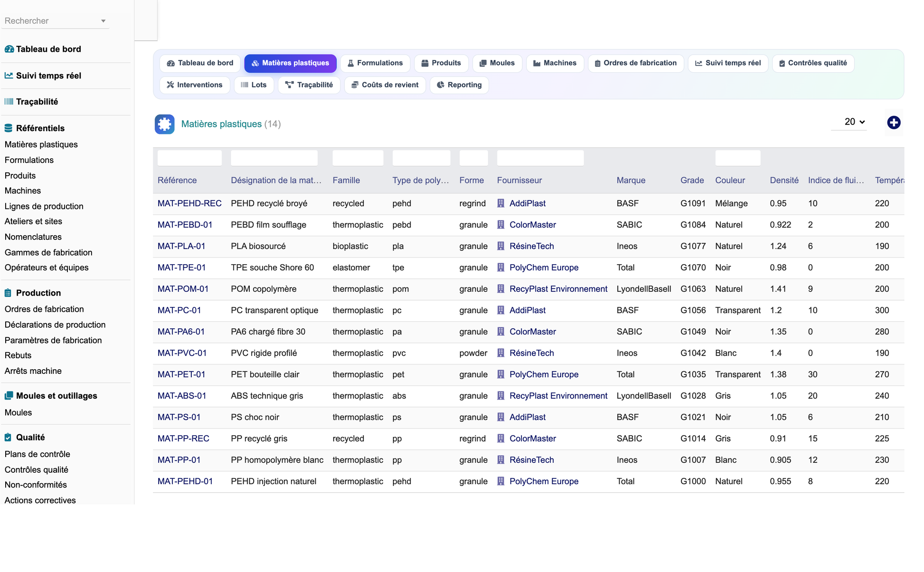Click the Type de polymère filter field
The width and height of the screenshot is (924, 572).
click(x=421, y=158)
